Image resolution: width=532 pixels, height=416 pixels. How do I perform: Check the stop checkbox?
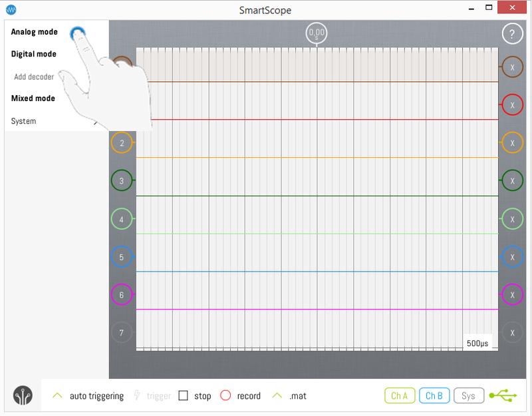184,395
